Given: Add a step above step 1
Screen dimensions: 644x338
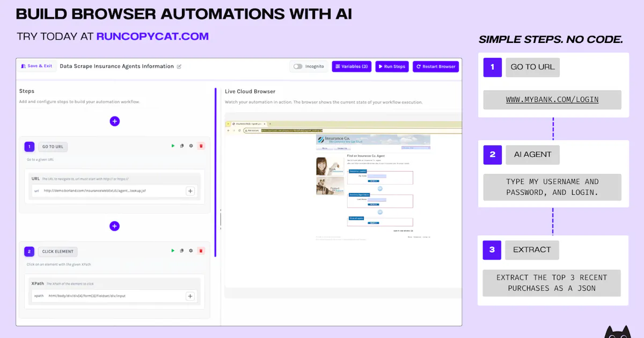Looking at the screenshot, I should [114, 121].
